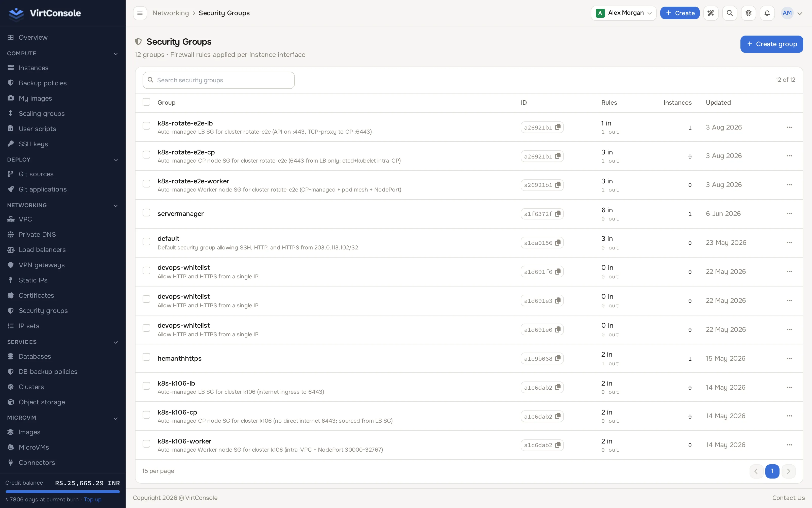Open the settings gear icon
The height and width of the screenshot is (508, 812).
point(748,13)
